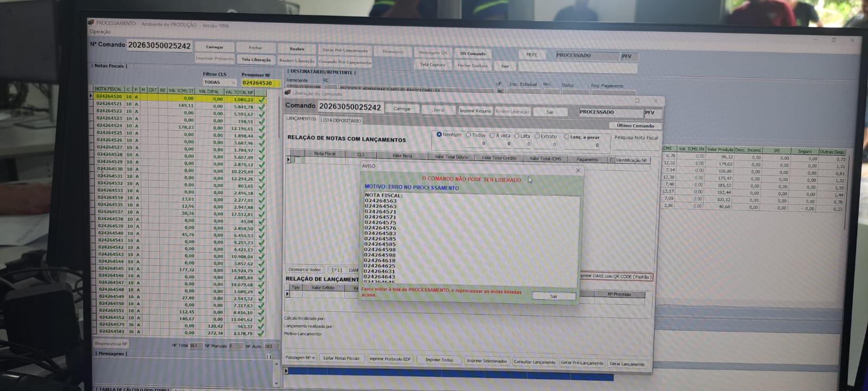This screenshot has width=868, height=391.
Task: Click the Tela Liberação button
Action: pyautogui.click(x=256, y=60)
